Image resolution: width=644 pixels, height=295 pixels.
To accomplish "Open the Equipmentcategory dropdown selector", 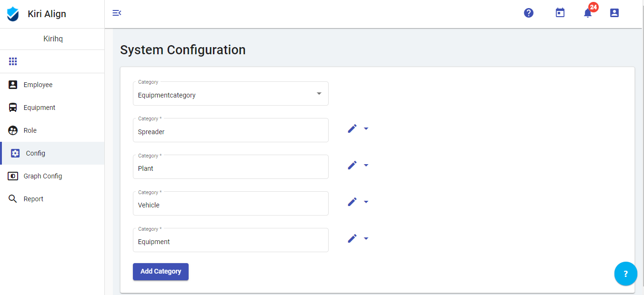I will pos(231,94).
